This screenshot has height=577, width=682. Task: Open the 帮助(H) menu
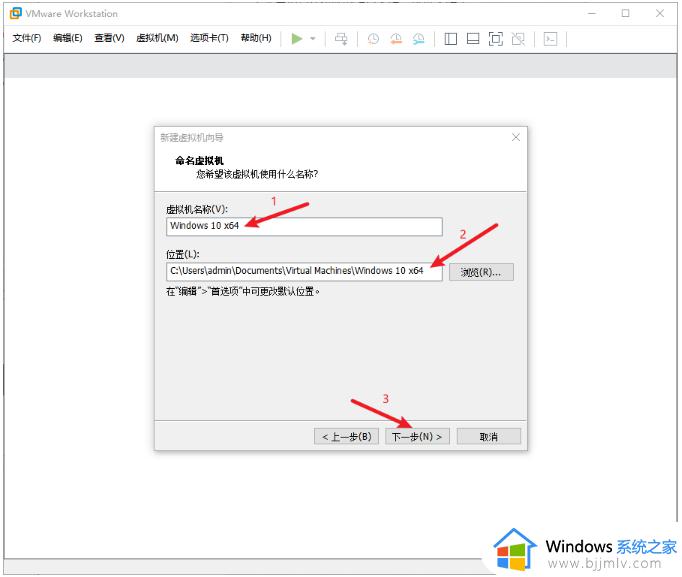point(256,38)
